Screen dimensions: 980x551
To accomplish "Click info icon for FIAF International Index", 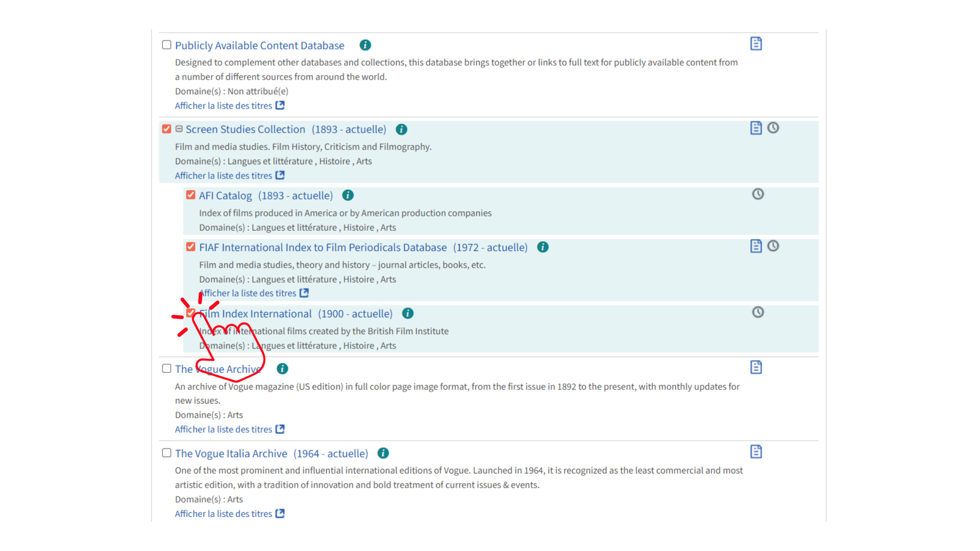I will click(x=543, y=247).
